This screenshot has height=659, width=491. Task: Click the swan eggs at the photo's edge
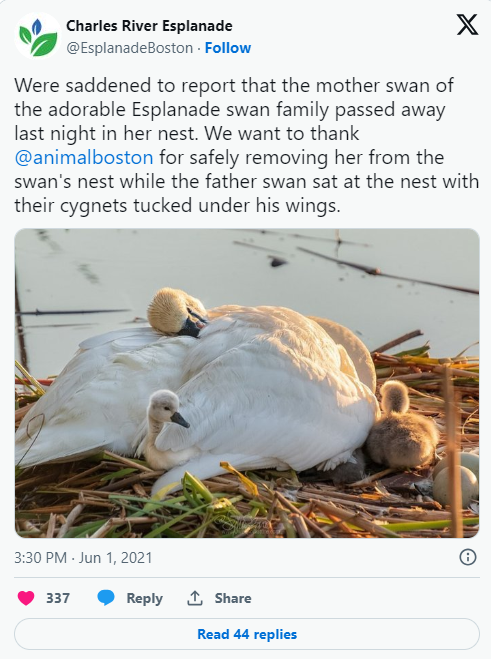[x=457, y=478]
